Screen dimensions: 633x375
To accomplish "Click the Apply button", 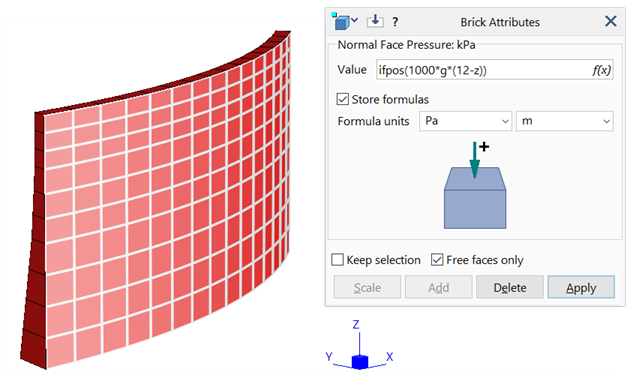I will pos(581,287).
